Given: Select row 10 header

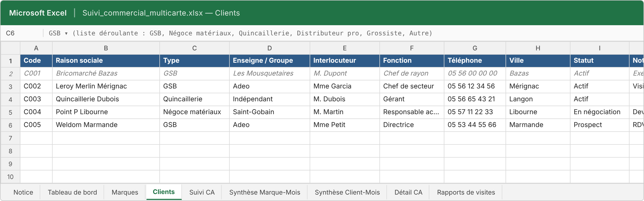Looking at the screenshot, I should tap(10, 177).
